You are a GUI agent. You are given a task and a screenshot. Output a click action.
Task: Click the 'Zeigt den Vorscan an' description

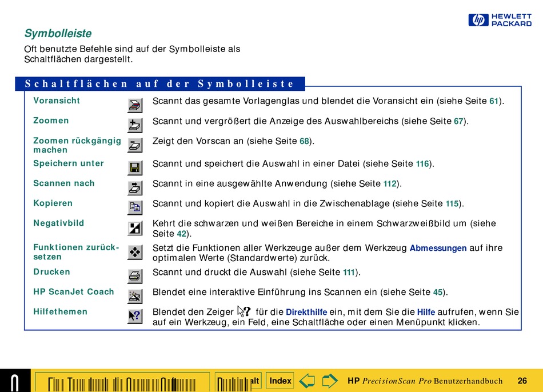(233, 141)
